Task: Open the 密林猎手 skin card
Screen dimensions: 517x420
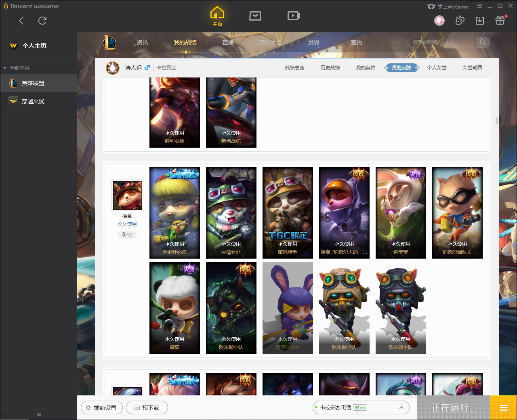Action: [288, 213]
